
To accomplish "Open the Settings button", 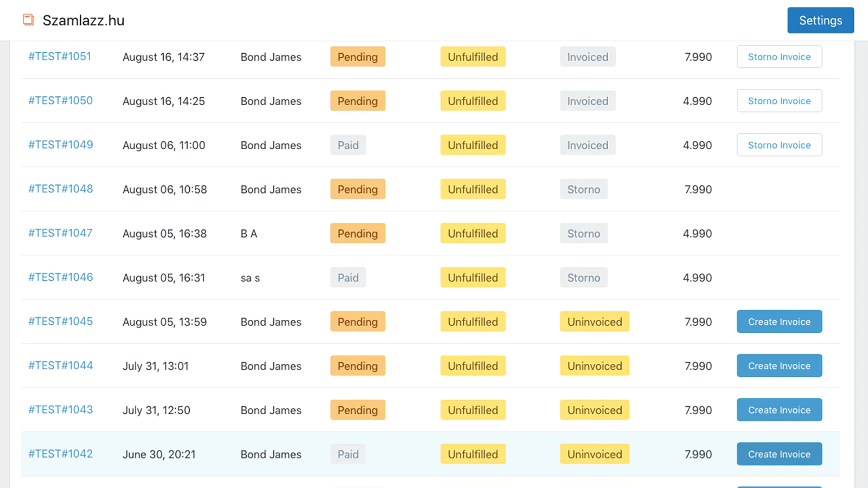I will pyautogui.click(x=820, y=20).
